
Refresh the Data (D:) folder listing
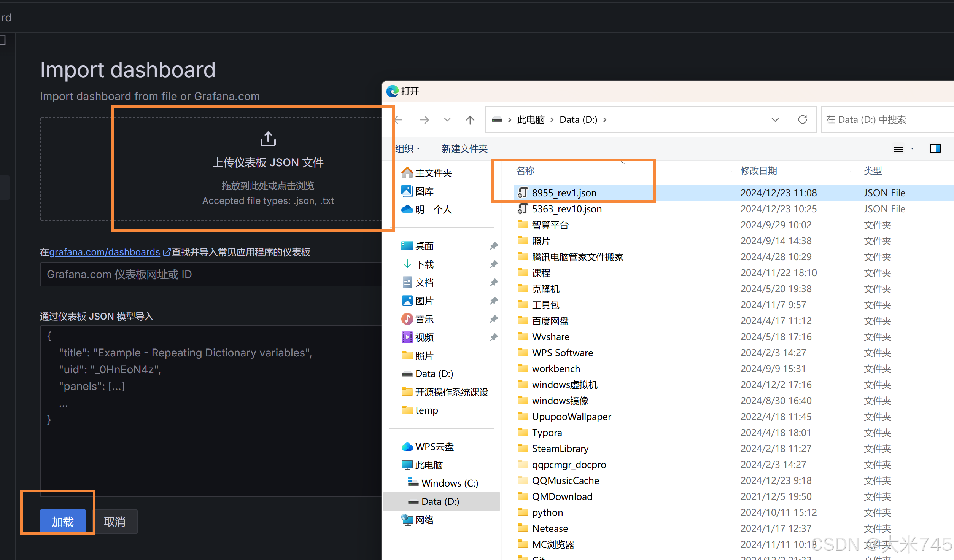(x=803, y=120)
